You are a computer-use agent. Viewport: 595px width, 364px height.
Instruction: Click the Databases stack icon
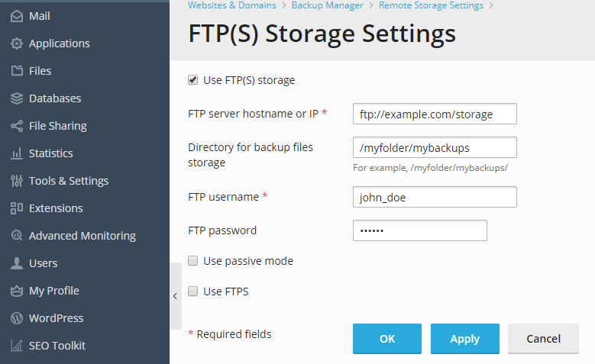click(x=17, y=98)
